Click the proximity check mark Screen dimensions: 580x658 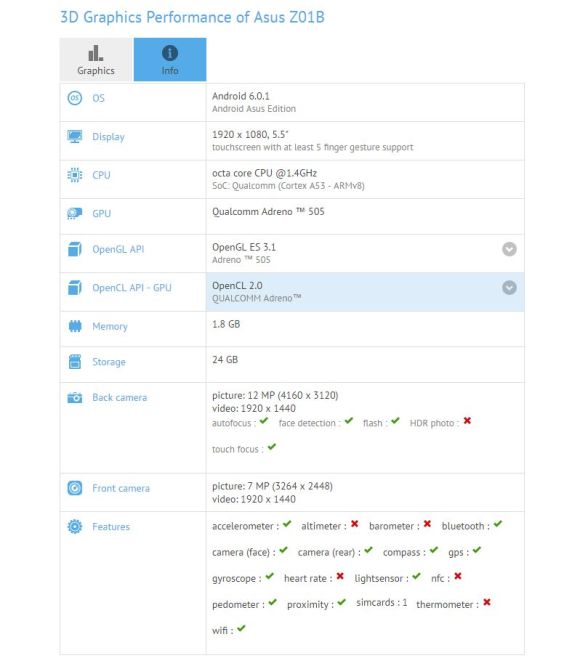tap(342, 602)
